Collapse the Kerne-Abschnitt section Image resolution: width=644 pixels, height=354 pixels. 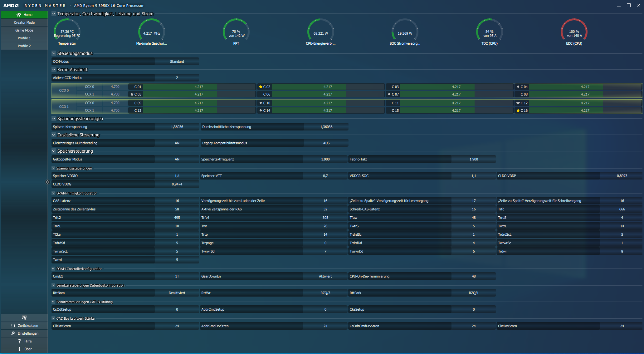pyautogui.click(x=54, y=70)
